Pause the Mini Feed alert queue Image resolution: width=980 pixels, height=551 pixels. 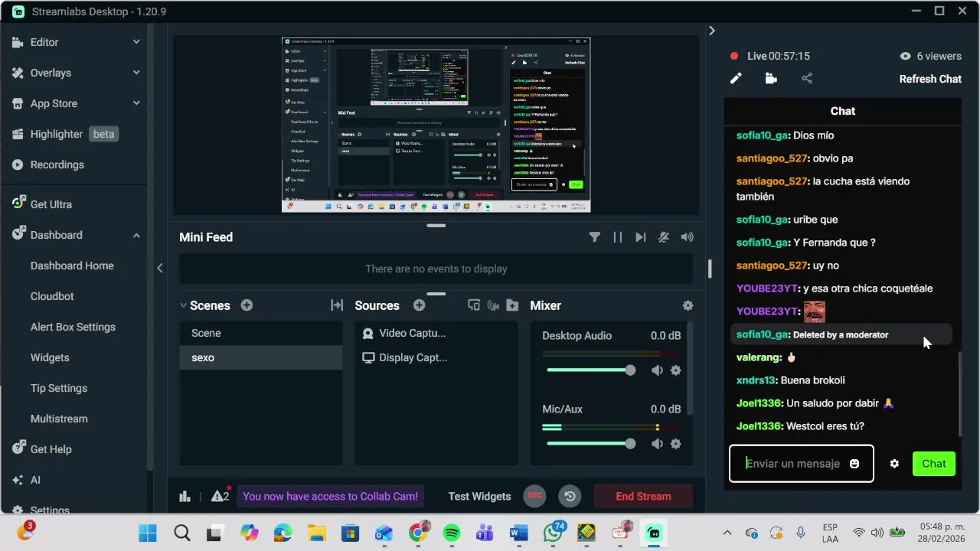[x=617, y=237]
